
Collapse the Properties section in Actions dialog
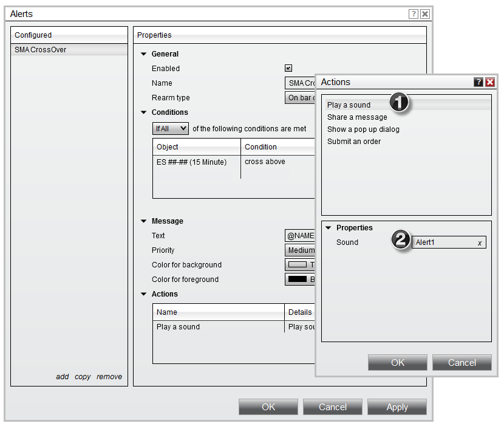(329, 228)
